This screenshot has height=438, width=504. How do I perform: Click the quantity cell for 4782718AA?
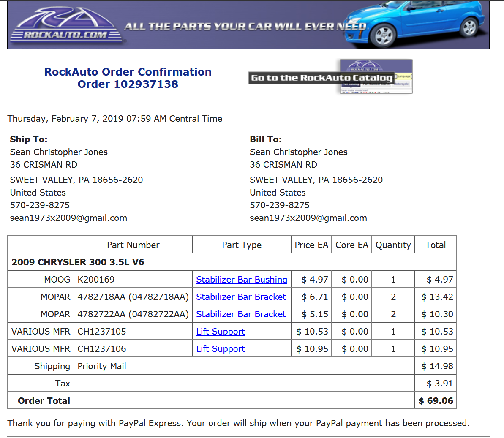(393, 297)
